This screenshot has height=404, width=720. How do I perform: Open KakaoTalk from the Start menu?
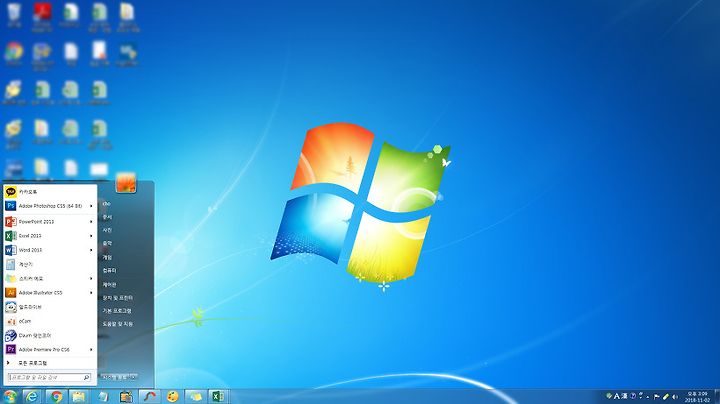pos(50,192)
